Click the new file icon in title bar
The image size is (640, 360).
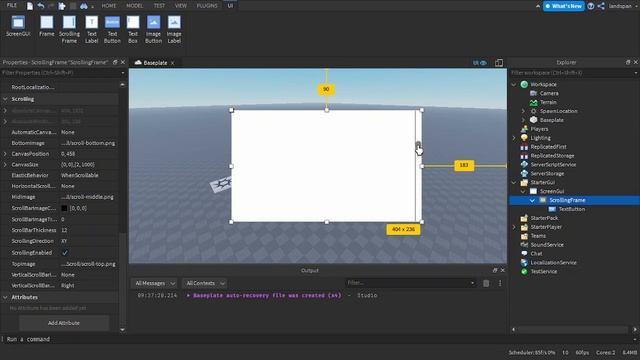(x=30, y=6)
